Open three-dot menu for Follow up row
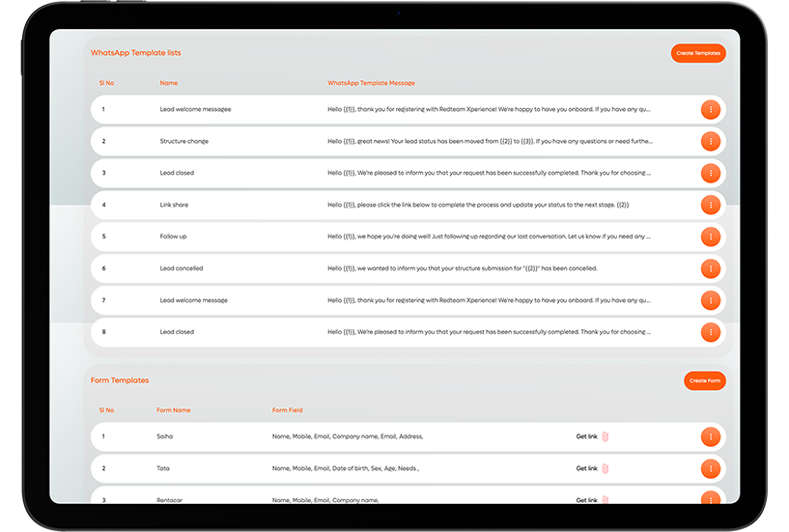 pyautogui.click(x=711, y=237)
